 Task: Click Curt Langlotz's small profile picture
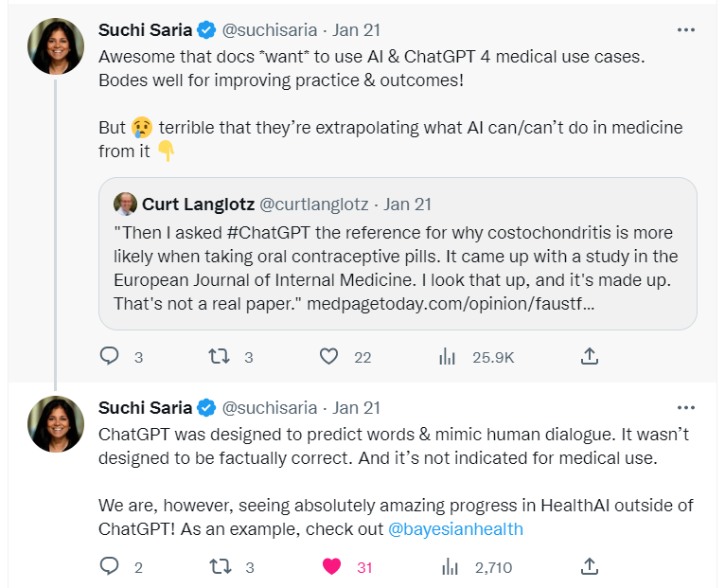click(125, 204)
